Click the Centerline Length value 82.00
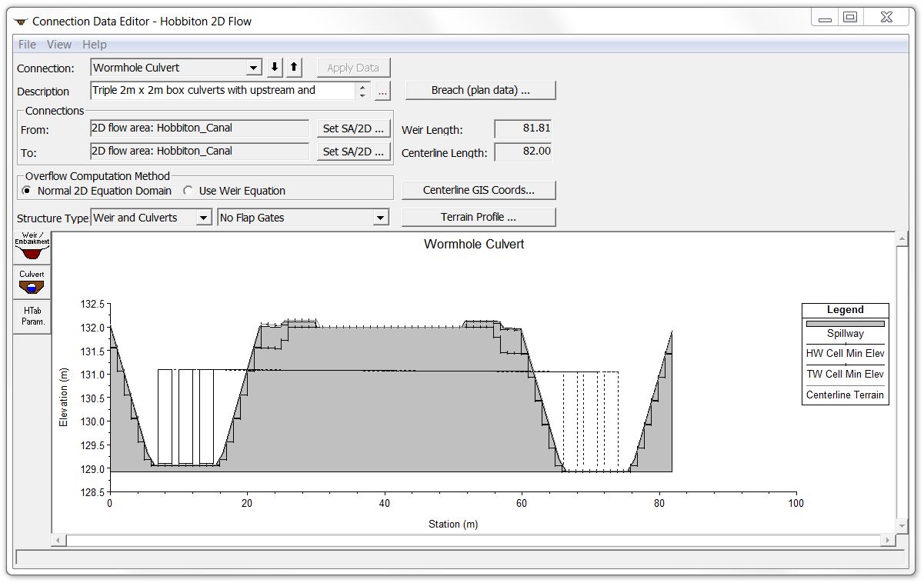Image resolution: width=924 pixels, height=583 pixels. pyautogui.click(x=523, y=152)
